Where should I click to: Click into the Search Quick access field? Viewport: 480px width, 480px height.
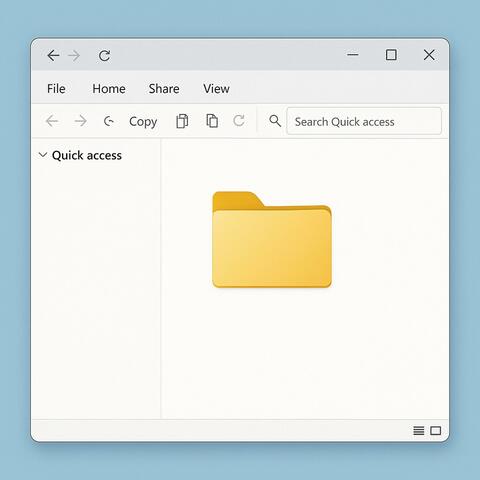[364, 121]
